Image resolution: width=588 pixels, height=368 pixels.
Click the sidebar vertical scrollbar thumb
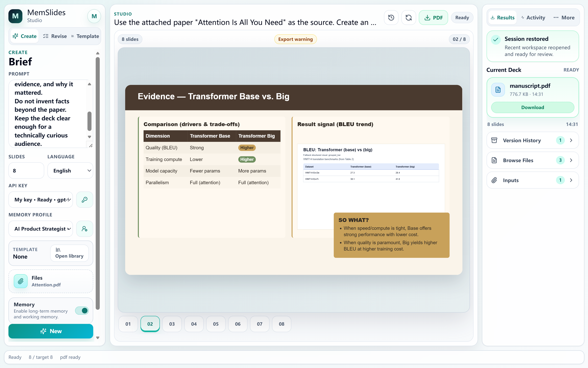98,183
